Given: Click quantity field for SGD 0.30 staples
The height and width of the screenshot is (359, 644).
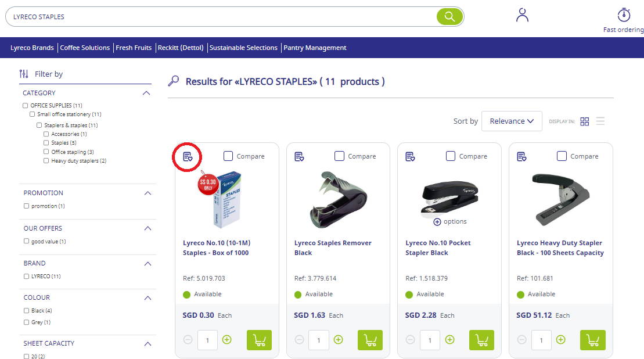Looking at the screenshot, I should pos(207,340).
